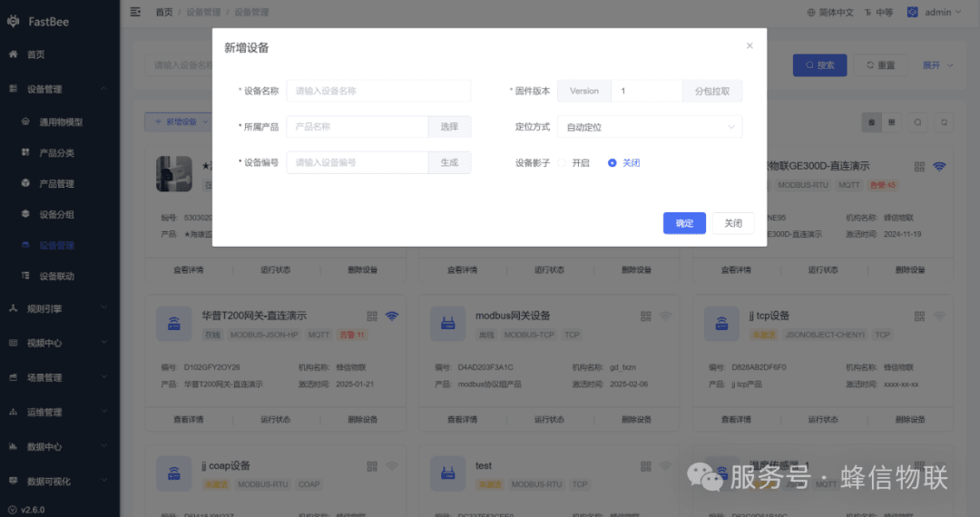Click 删除设备 on jj tcp设备 card
This screenshot has width=980, height=517.
pos(909,419)
